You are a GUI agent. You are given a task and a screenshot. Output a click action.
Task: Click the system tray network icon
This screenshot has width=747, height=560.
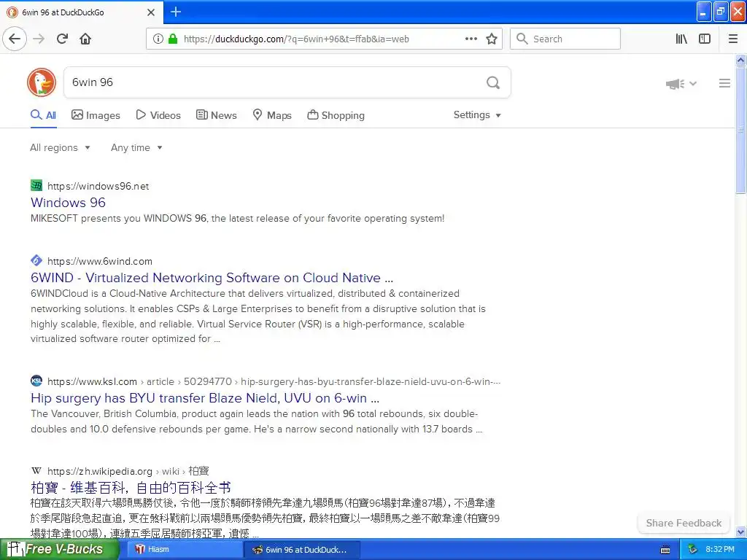[x=692, y=549]
